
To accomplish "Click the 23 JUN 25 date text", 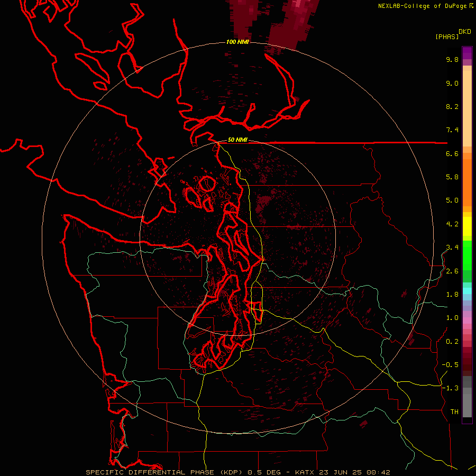I will [x=341, y=472].
